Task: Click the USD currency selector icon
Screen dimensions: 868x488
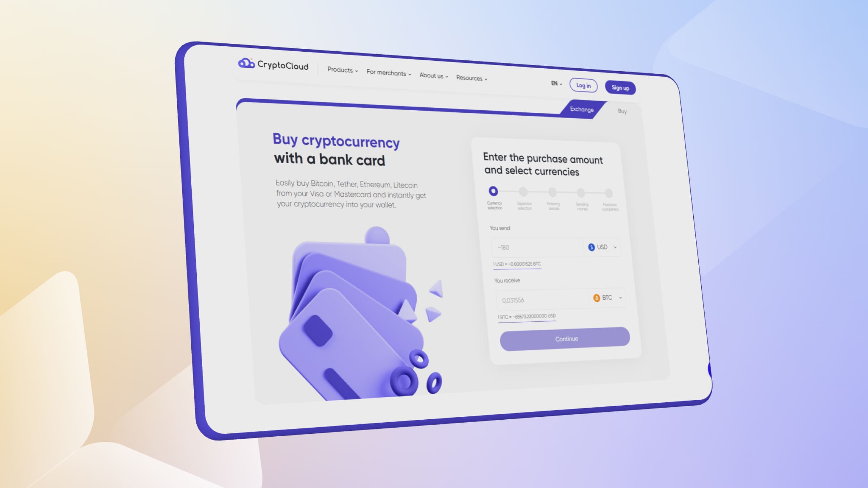Action: click(x=591, y=247)
